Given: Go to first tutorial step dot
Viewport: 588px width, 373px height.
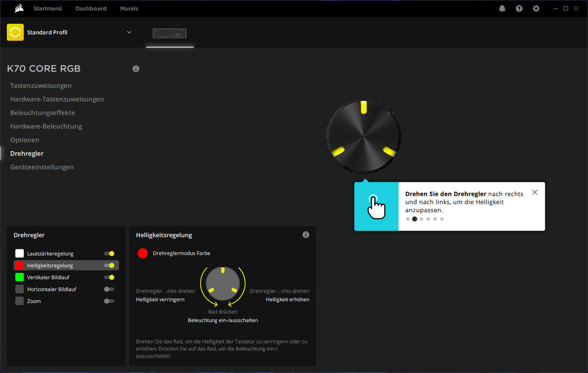Looking at the screenshot, I should (408, 219).
